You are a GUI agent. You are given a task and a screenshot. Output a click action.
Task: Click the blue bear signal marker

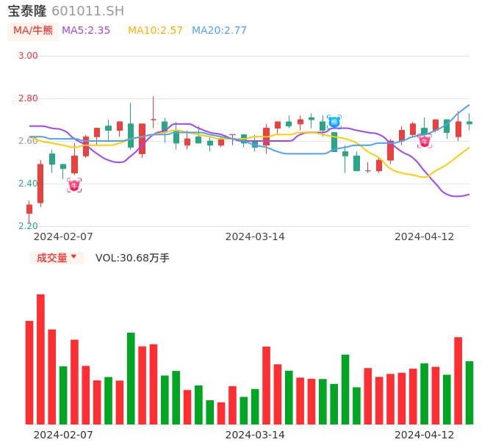[x=334, y=122]
